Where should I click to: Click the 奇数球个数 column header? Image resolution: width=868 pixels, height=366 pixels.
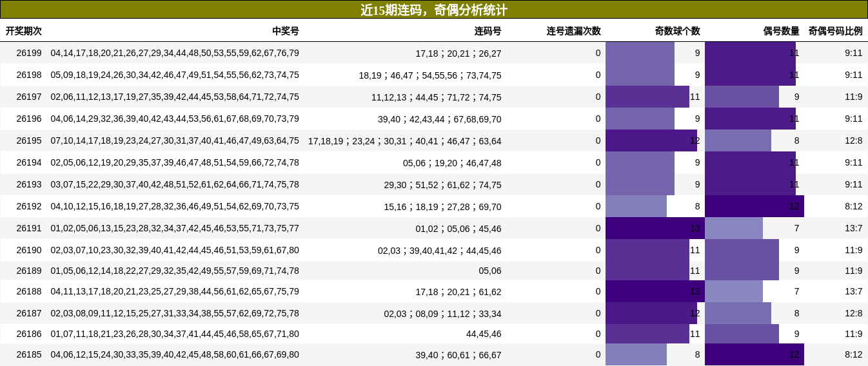[x=678, y=31]
